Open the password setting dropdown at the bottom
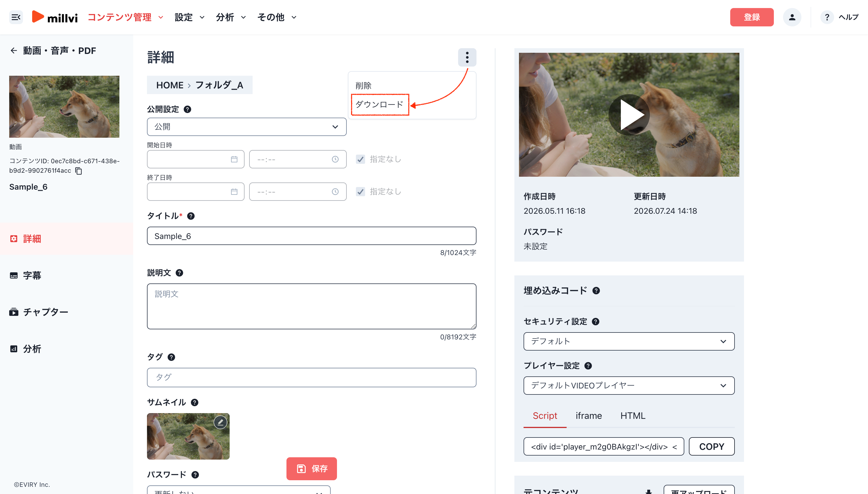 click(x=239, y=490)
